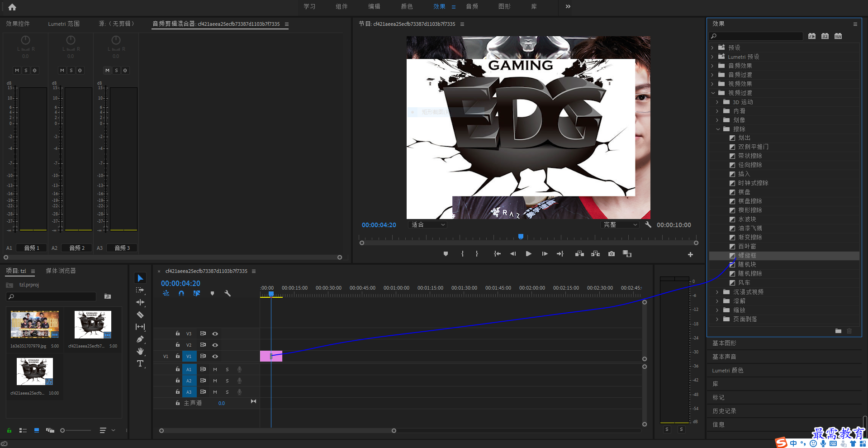Expand the 溶解 folder
This screenshot has width=868, height=448.
click(x=717, y=301)
